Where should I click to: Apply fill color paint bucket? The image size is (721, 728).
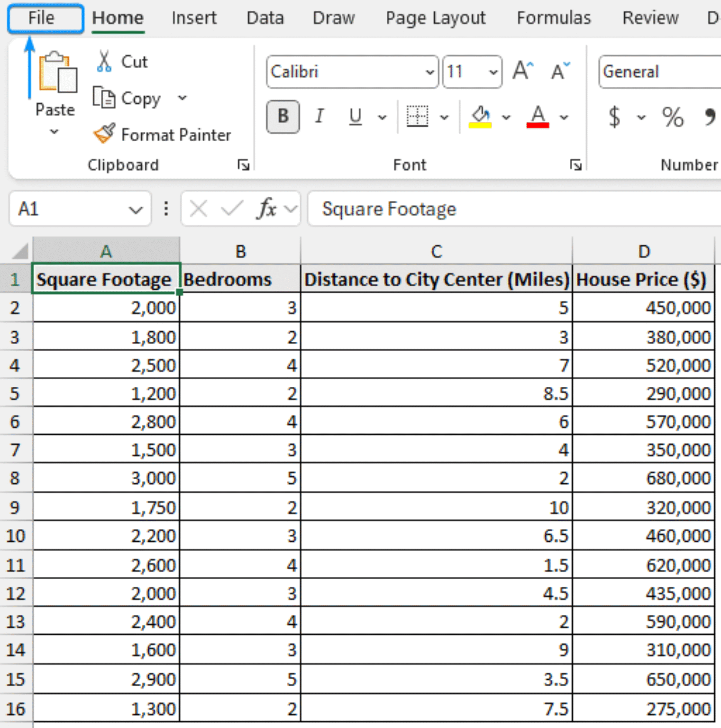click(x=480, y=117)
